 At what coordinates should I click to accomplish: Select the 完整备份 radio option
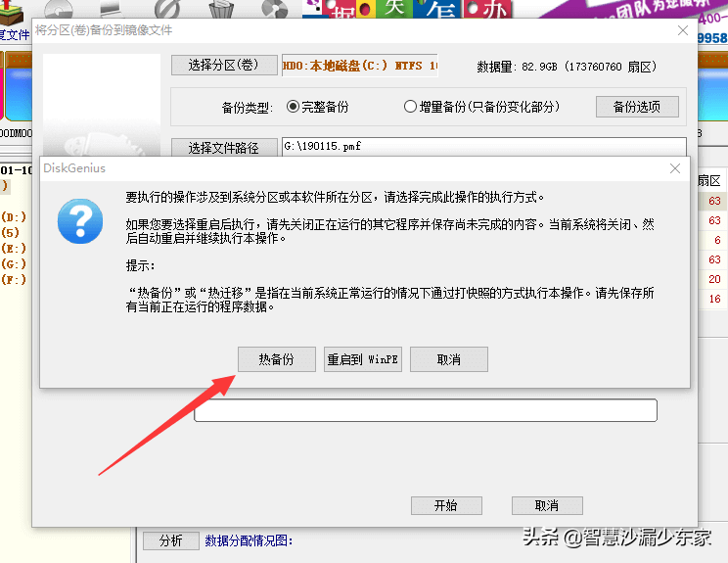point(318,107)
